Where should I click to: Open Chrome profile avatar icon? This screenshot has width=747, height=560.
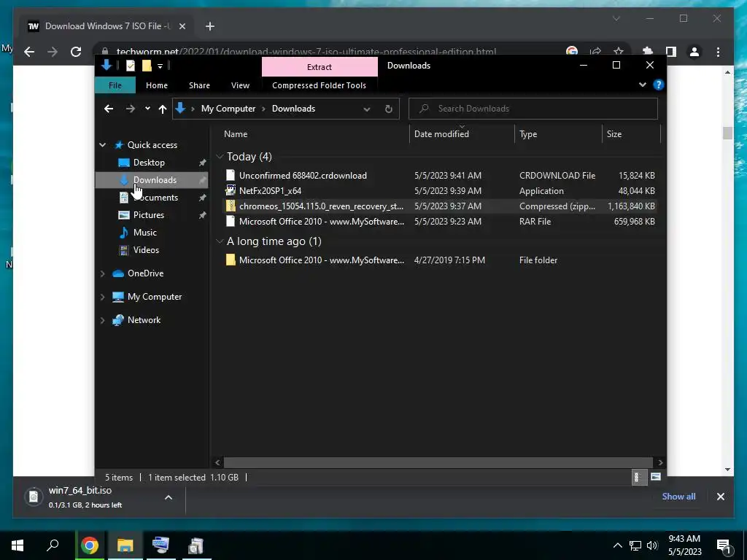pos(694,52)
